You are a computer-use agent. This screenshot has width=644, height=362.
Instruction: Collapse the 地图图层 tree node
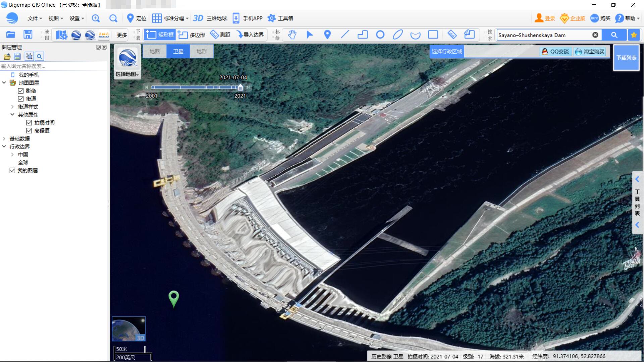[x=4, y=83]
